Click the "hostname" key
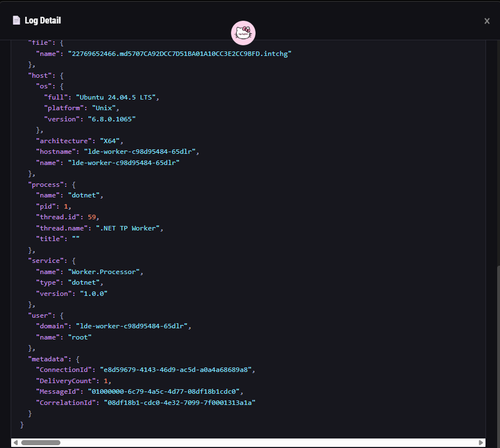 (56, 152)
